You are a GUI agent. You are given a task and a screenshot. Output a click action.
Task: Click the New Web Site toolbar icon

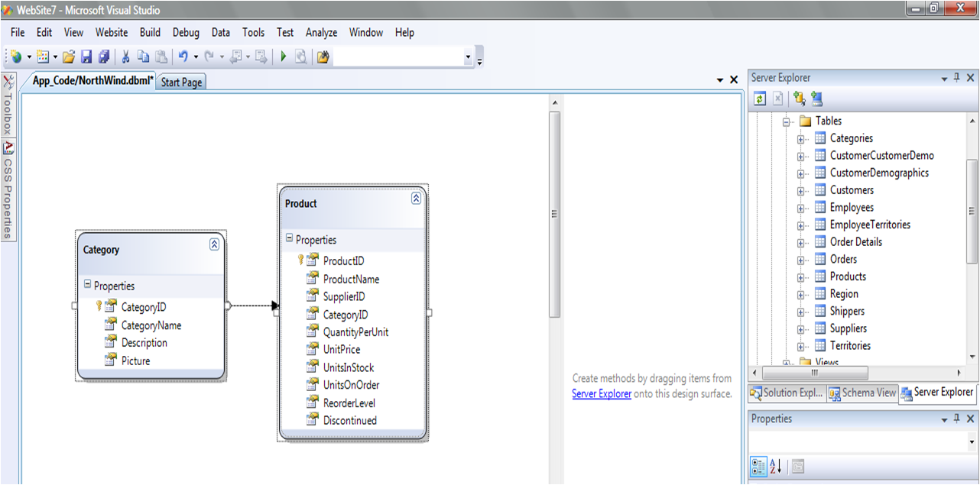pyautogui.click(x=16, y=57)
